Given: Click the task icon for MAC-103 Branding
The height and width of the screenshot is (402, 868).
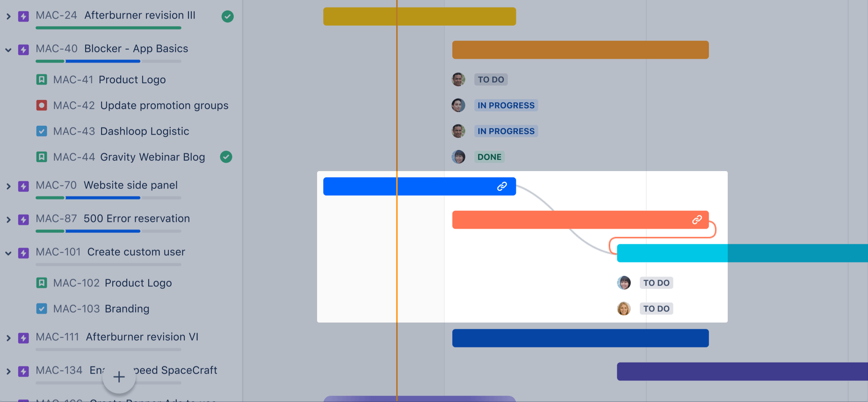Looking at the screenshot, I should click(x=42, y=309).
